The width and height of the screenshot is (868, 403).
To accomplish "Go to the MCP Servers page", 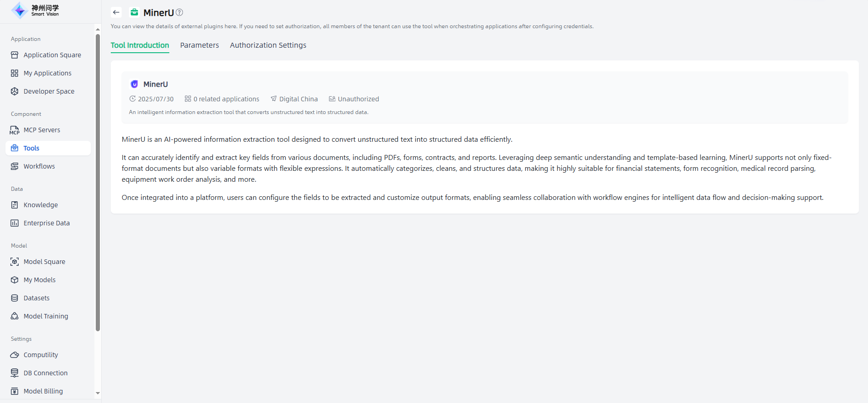I will coord(42,130).
